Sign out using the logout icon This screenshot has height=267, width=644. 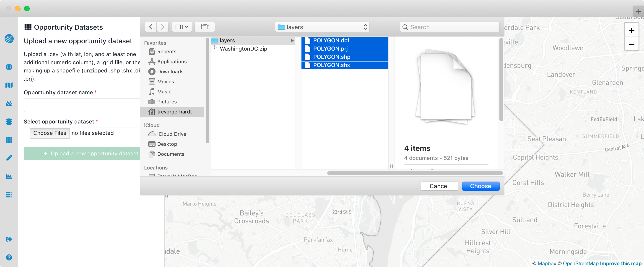pyautogui.click(x=9, y=239)
